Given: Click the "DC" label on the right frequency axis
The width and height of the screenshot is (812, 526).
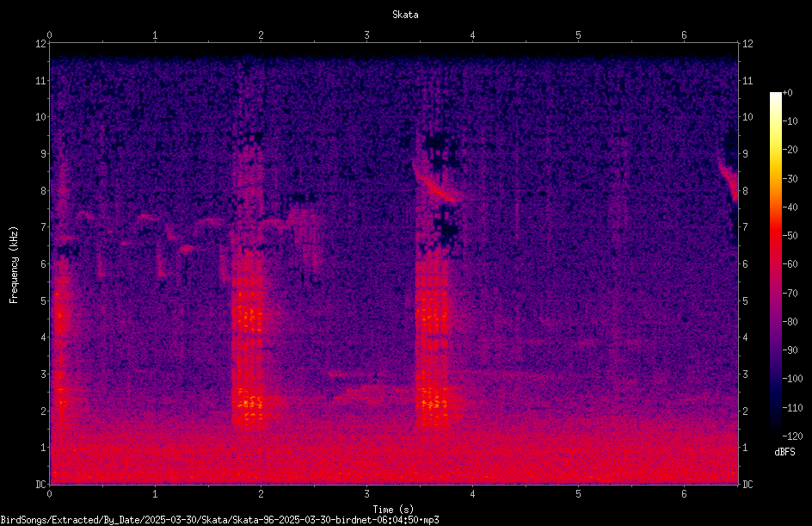Looking at the screenshot, I should point(747,485).
